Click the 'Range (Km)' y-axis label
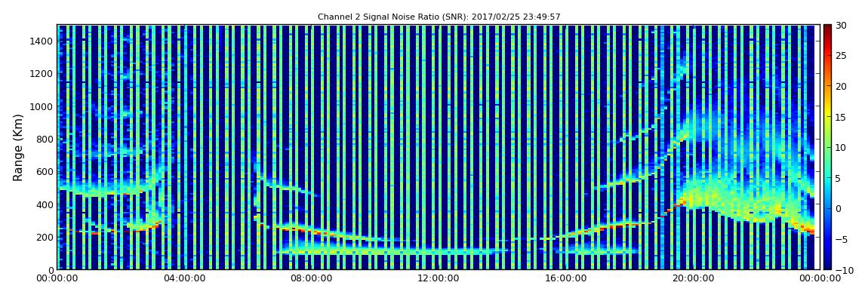 click(18, 147)
